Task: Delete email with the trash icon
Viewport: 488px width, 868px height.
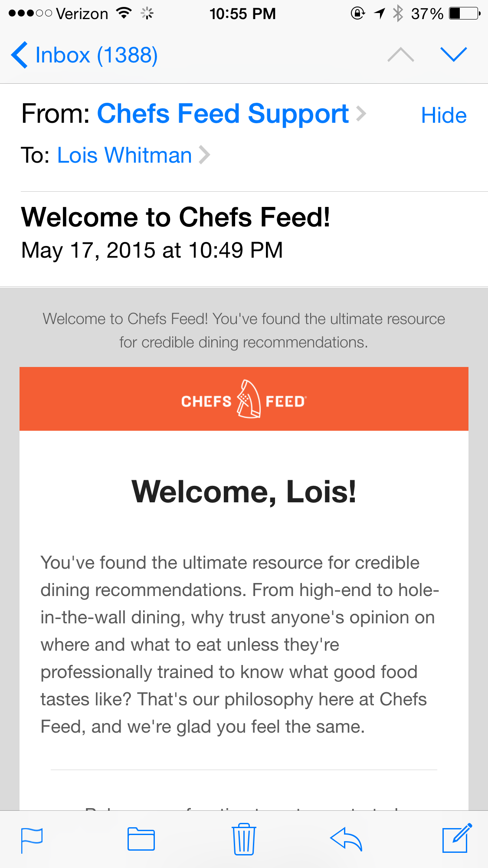Action: pyautogui.click(x=244, y=839)
